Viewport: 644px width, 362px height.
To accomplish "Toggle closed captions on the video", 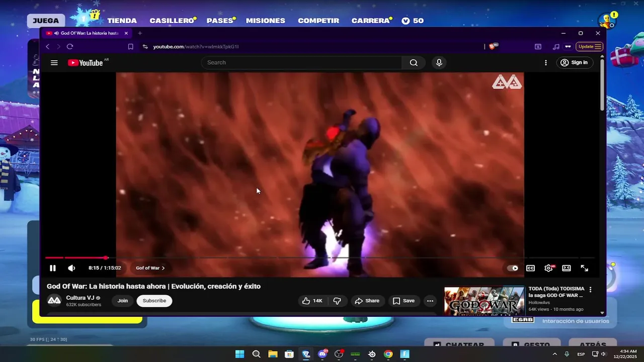I will coord(530,268).
